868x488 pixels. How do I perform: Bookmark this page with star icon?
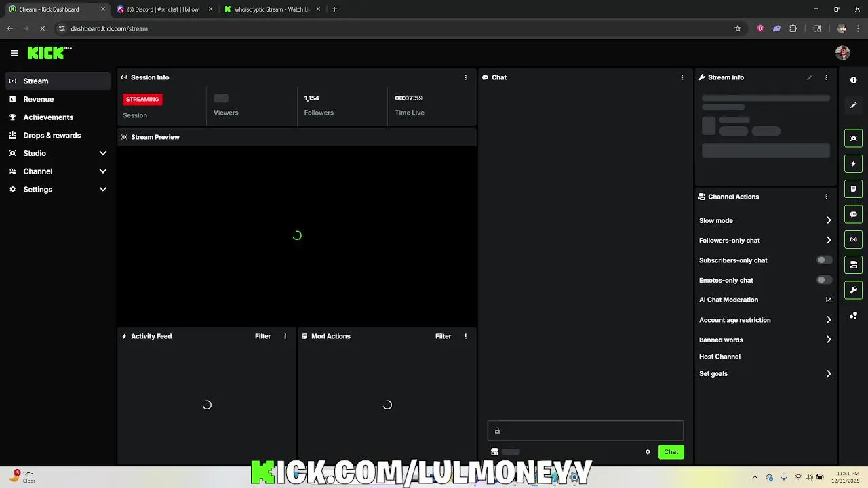coord(738,28)
